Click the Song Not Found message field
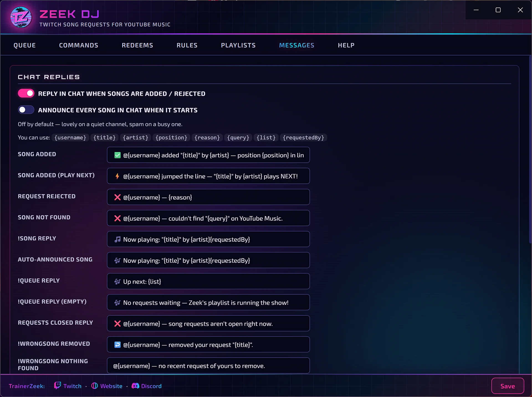532x397 pixels. tap(208, 218)
